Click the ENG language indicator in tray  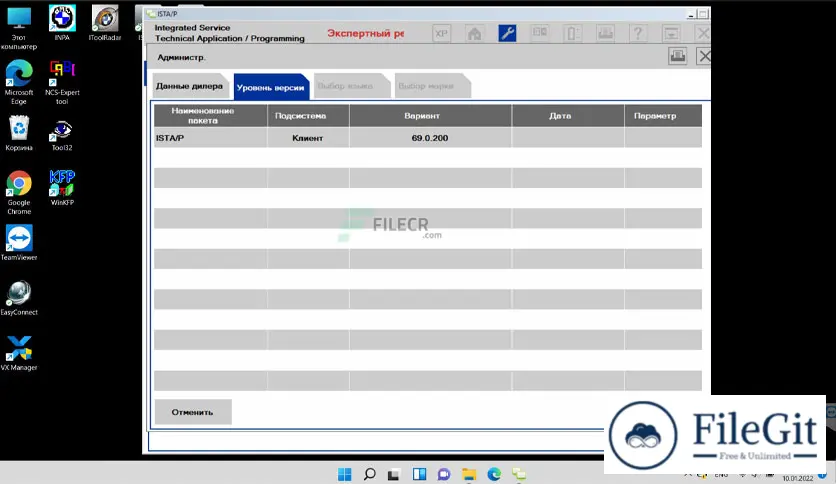[721, 475]
